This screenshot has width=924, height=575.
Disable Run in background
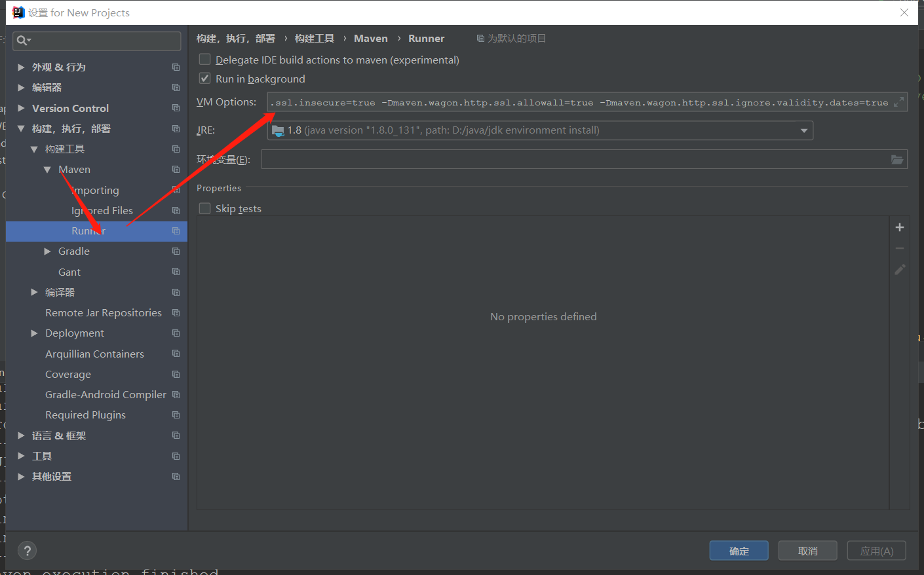click(204, 79)
